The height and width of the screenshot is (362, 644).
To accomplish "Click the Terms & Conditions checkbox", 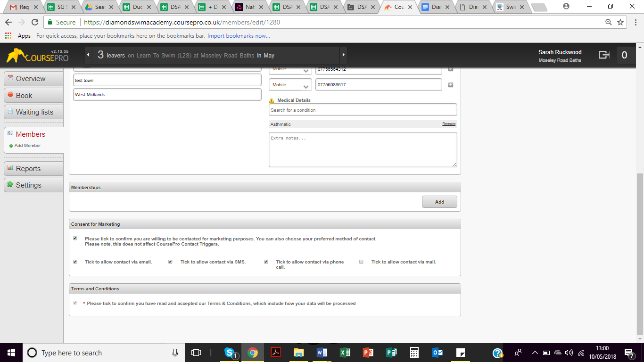I will click(x=75, y=303).
